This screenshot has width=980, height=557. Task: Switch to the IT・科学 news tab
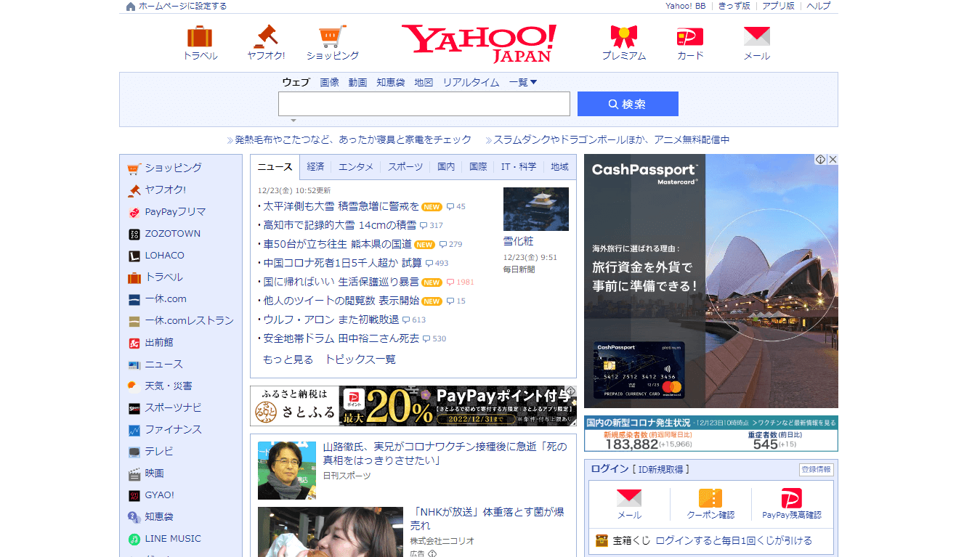pyautogui.click(x=519, y=167)
